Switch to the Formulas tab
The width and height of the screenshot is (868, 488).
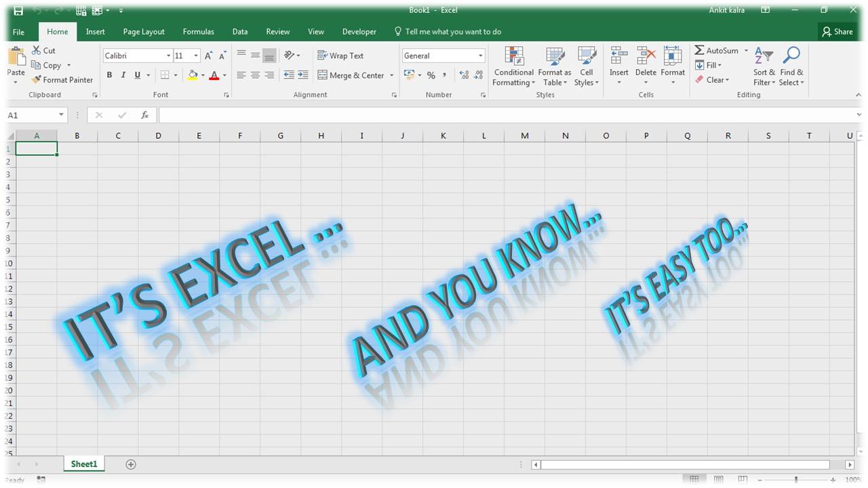pyautogui.click(x=199, y=32)
